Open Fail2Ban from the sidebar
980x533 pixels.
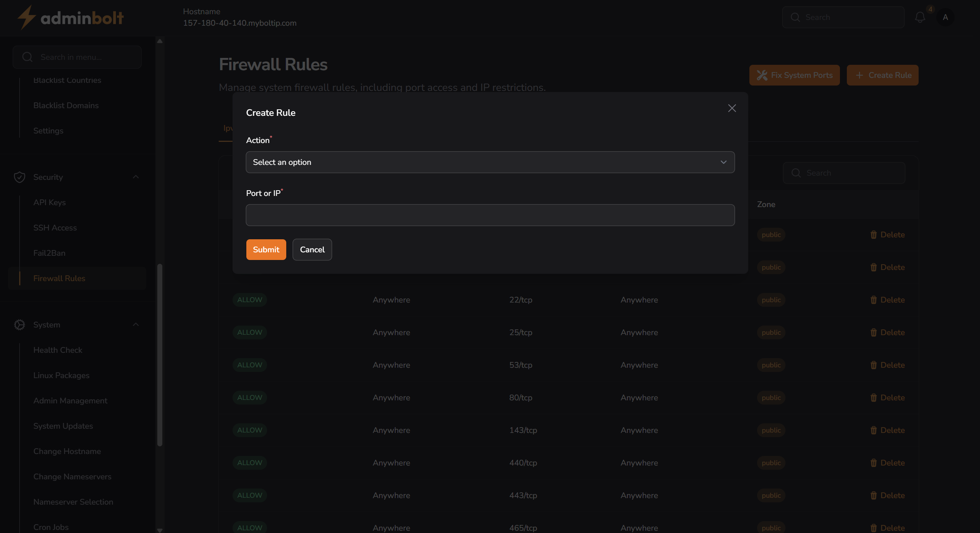point(49,253)
